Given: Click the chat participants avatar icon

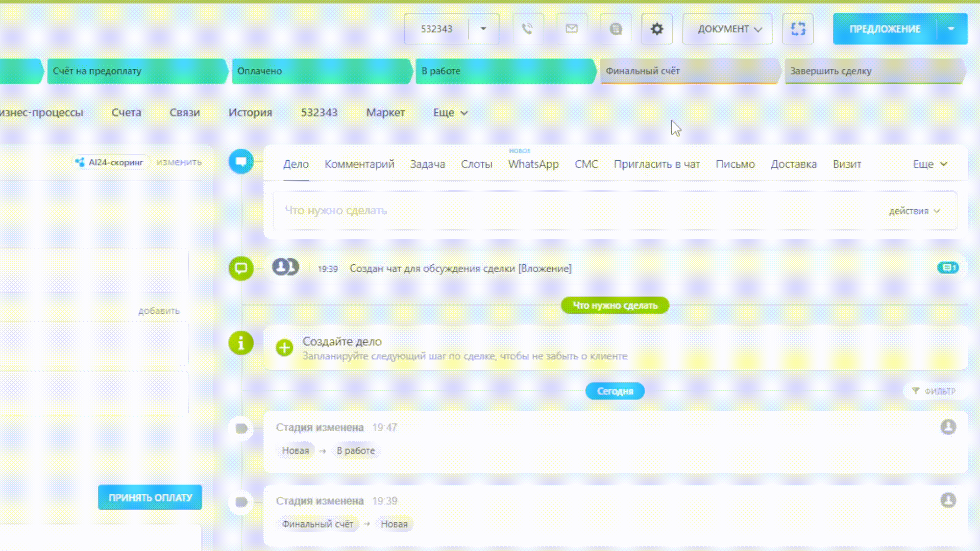Looking at the screenshot, I should [285, 267].
